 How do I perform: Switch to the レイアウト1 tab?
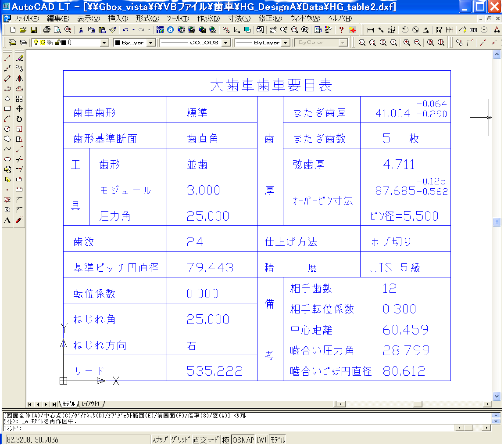pyautogui.click(x=91, y=404)
